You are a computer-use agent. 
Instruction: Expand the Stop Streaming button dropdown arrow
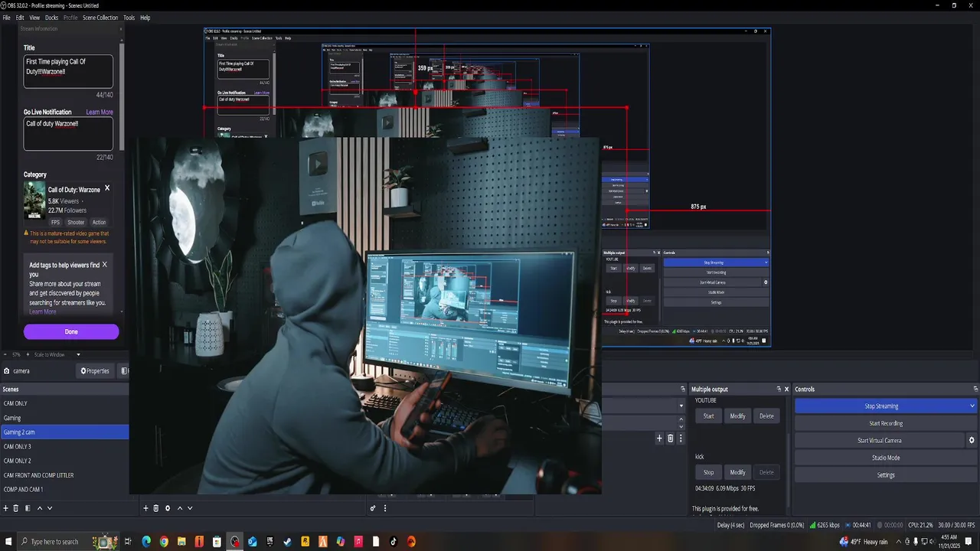pos(972,406)
